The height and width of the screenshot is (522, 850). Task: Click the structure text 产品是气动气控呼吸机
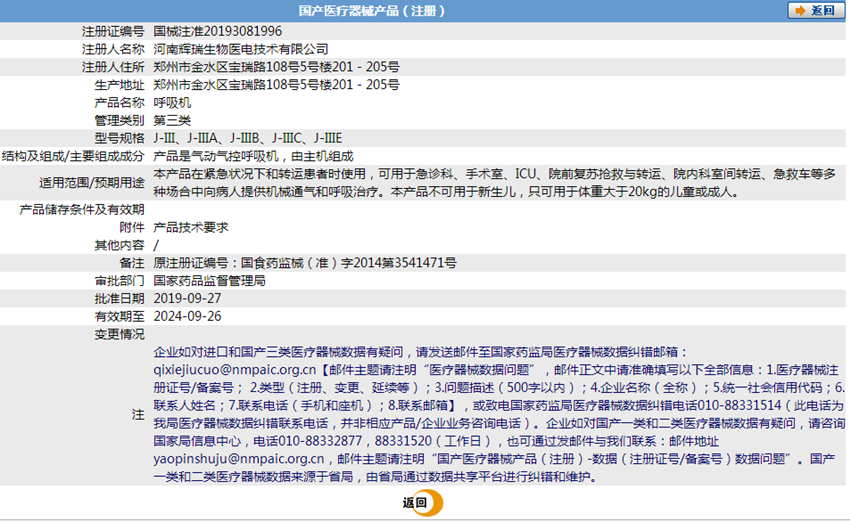(x=216, y=156)
